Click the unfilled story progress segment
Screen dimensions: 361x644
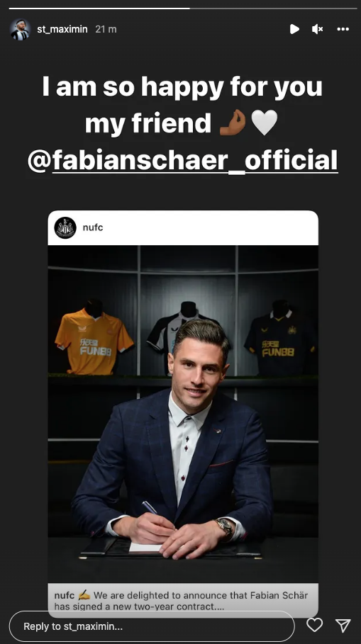coord(274,8)
